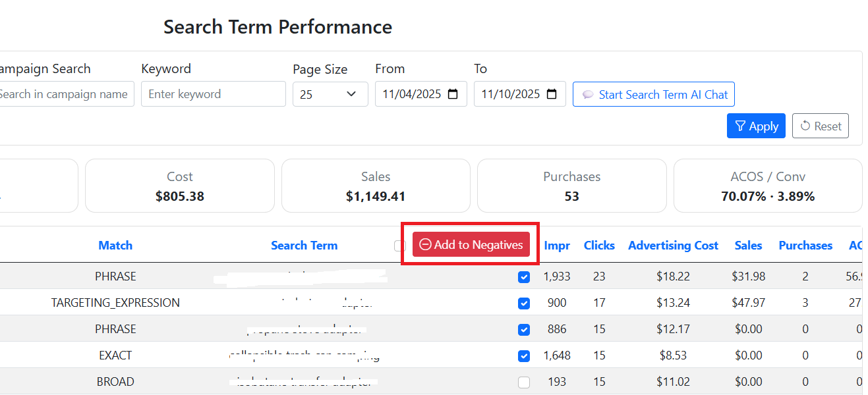Screen dimensions: 868x395
Task: Click the Campaign Search input field
Action: point(66,94)
